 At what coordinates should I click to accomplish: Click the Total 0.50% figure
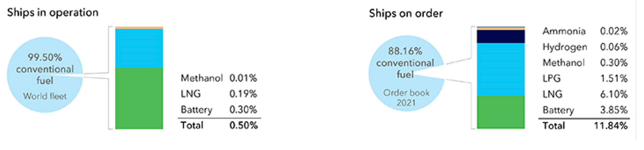[243, 125]
